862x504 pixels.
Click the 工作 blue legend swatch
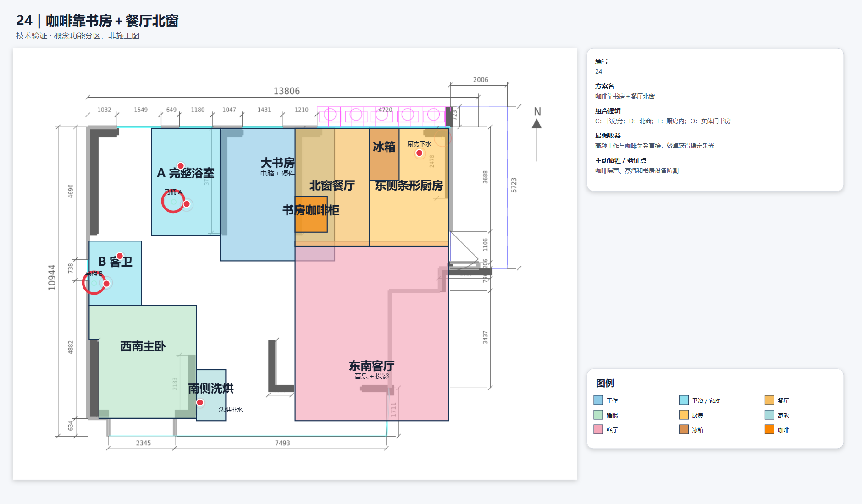coord(598,400)
